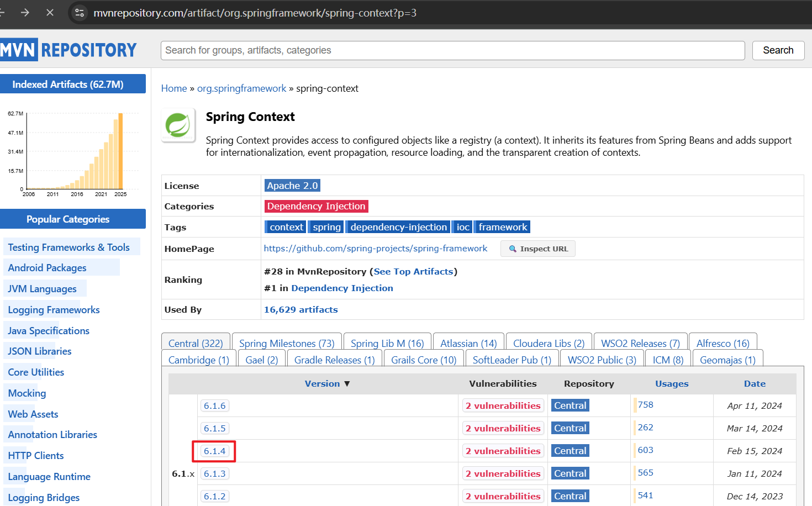812x506 pixels.
Task: Click the Version sort arrow
Action: (347, 383)
